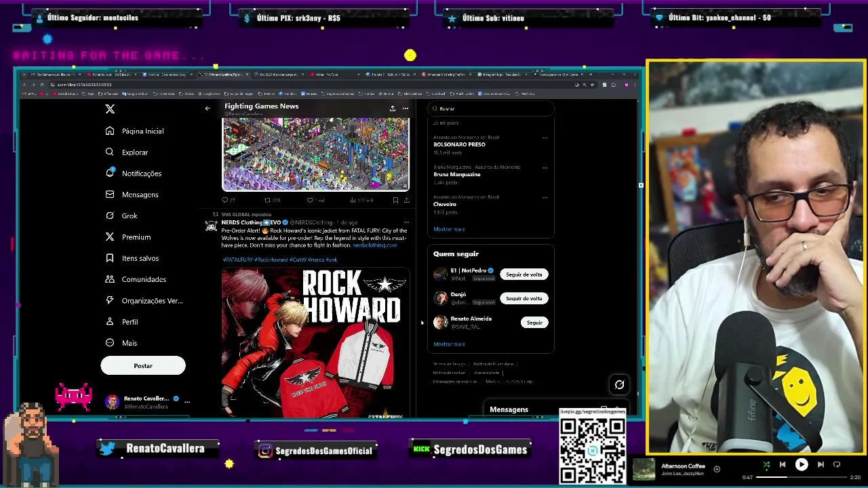This screenshot has height=488, width=868.
Task: Play Afternoon Coffee track
Action: pyautogui.click(x=802, y=465)
